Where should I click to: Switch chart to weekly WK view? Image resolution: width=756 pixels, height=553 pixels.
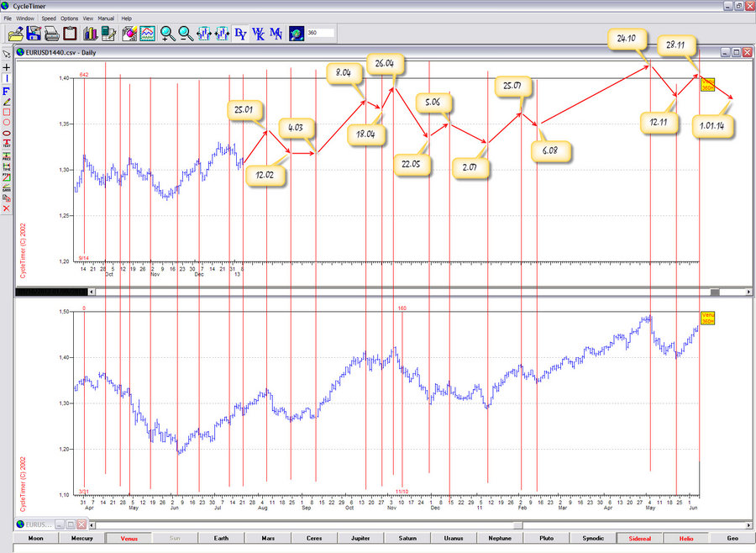click(x=258, y=34)
